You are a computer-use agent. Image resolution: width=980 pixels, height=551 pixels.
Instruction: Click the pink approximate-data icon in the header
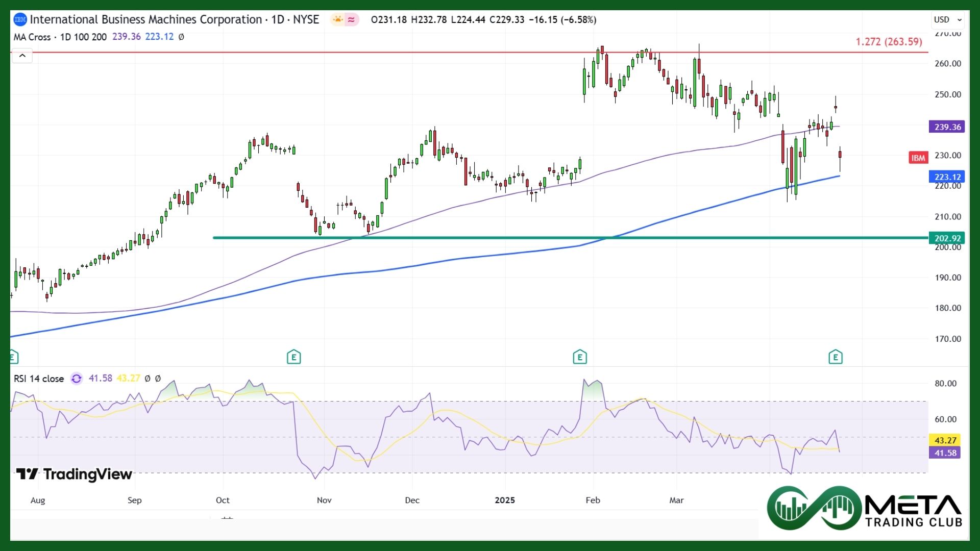coord(352,20)
